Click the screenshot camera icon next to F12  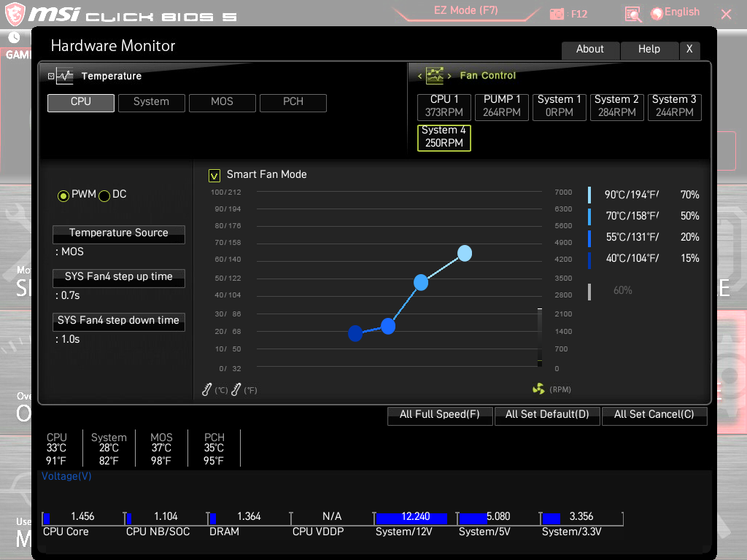coord(557,15)
